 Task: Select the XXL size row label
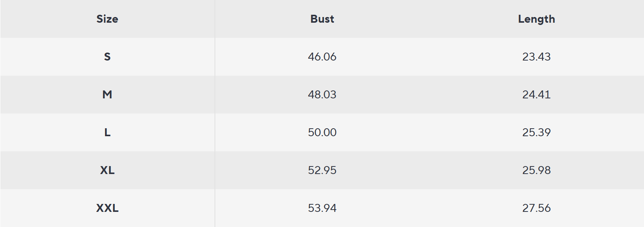coord(107,208)
